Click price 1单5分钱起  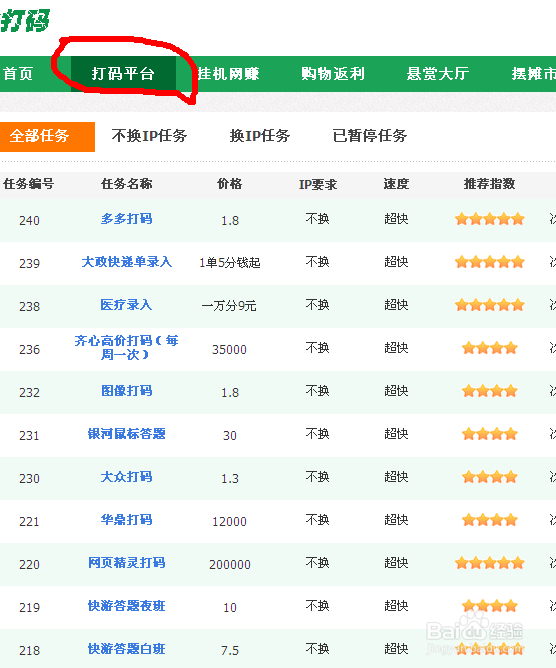coord(230,263)
